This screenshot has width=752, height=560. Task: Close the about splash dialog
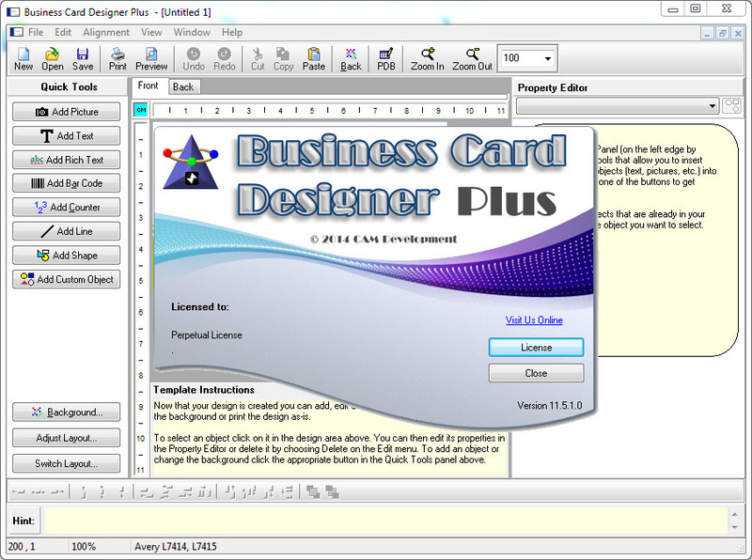[536, 373]
